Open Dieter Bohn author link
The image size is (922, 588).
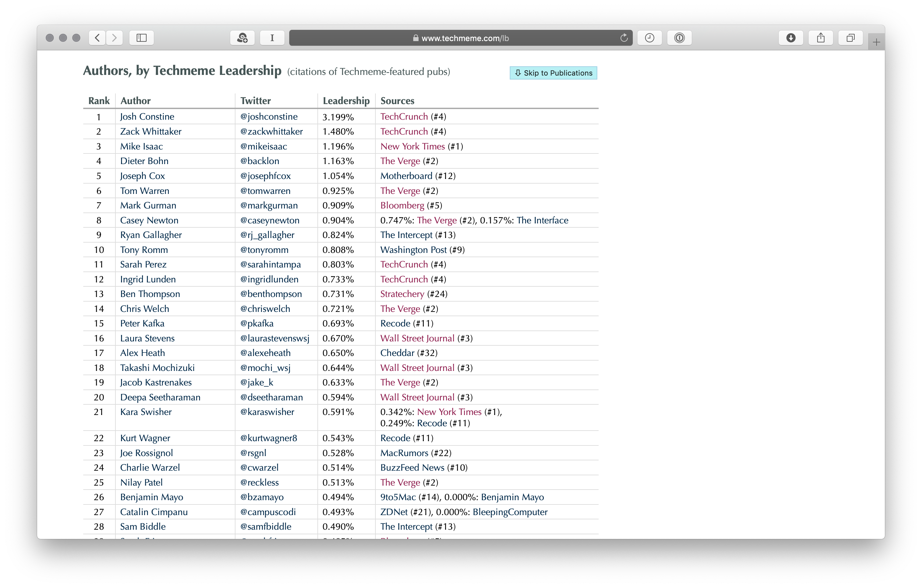[144, 161]
